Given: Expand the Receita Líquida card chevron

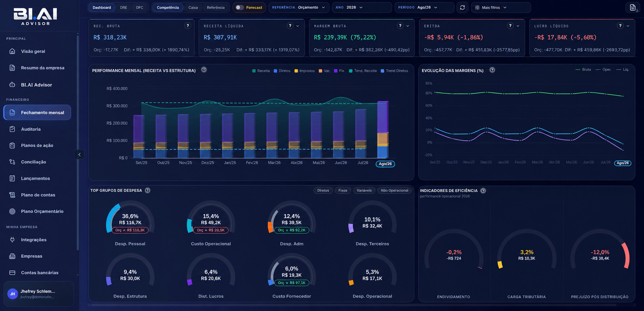Looking at the screenshot, I should click(298, 26).
